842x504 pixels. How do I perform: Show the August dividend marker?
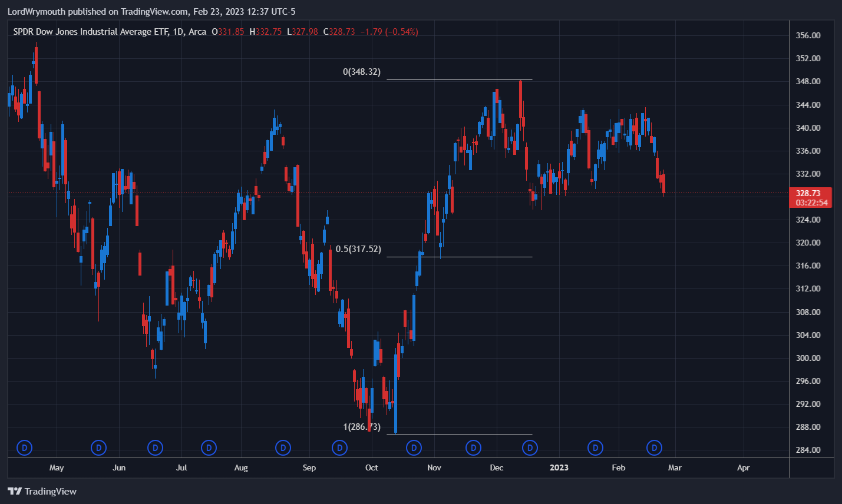[283, 448]
